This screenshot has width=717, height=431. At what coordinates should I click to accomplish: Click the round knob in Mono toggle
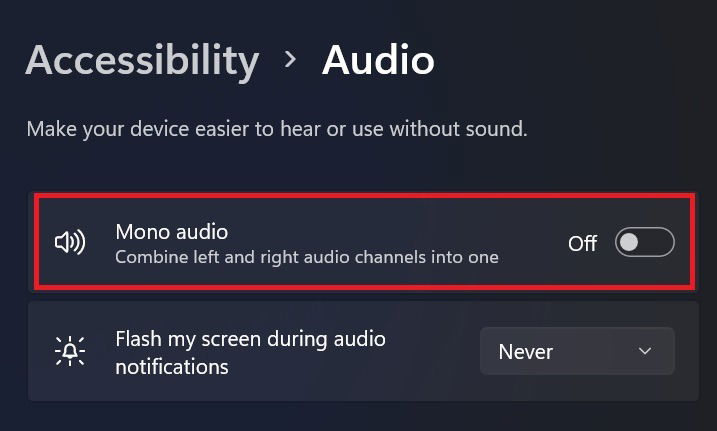pyautogui.click(x=630, y=242)
